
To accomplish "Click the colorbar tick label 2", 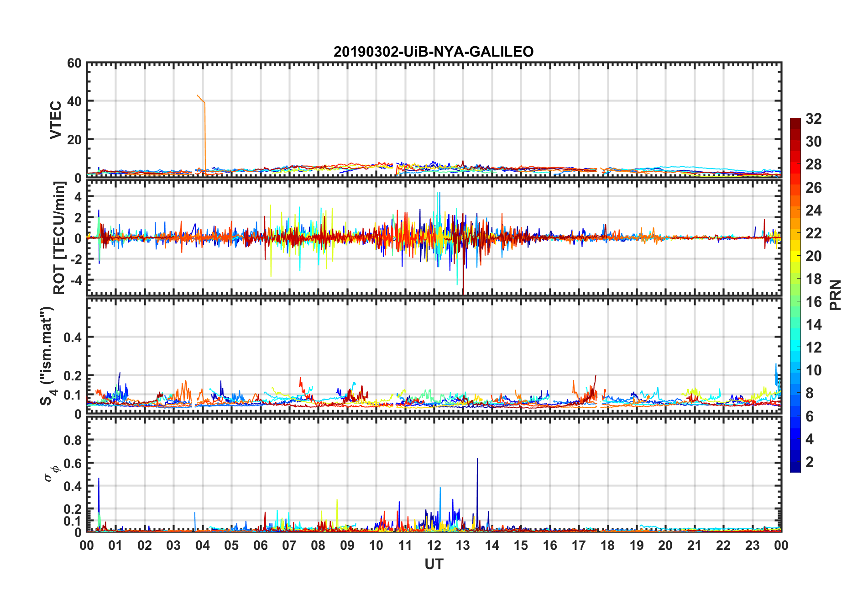I will [810, 462].
